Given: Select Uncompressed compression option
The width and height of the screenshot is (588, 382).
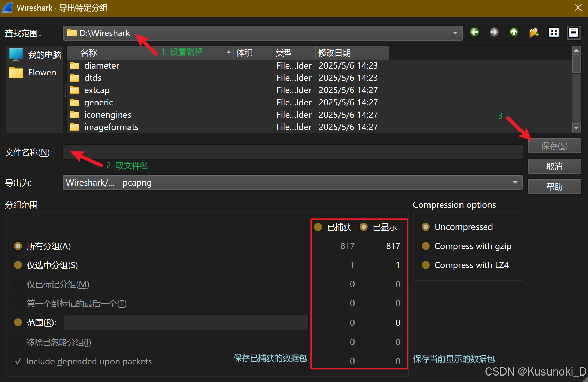Looking at the screenshot, I should (x=426, y=227).
